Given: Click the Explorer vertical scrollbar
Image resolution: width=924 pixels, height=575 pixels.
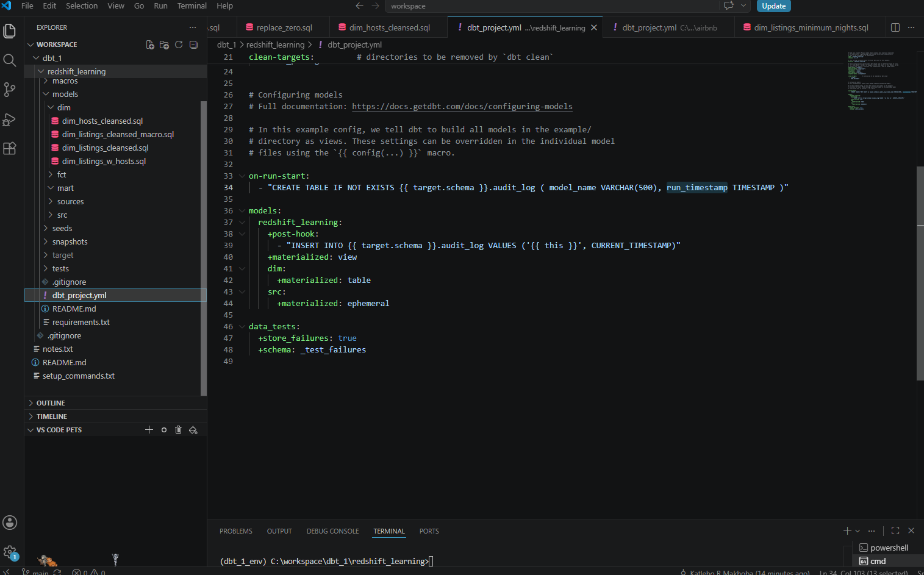Looking at the screenshot, I should coord(204,247).
